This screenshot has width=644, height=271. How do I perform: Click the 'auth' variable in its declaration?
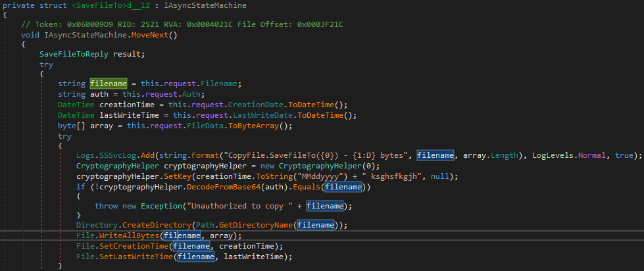[x=99, y=94]
